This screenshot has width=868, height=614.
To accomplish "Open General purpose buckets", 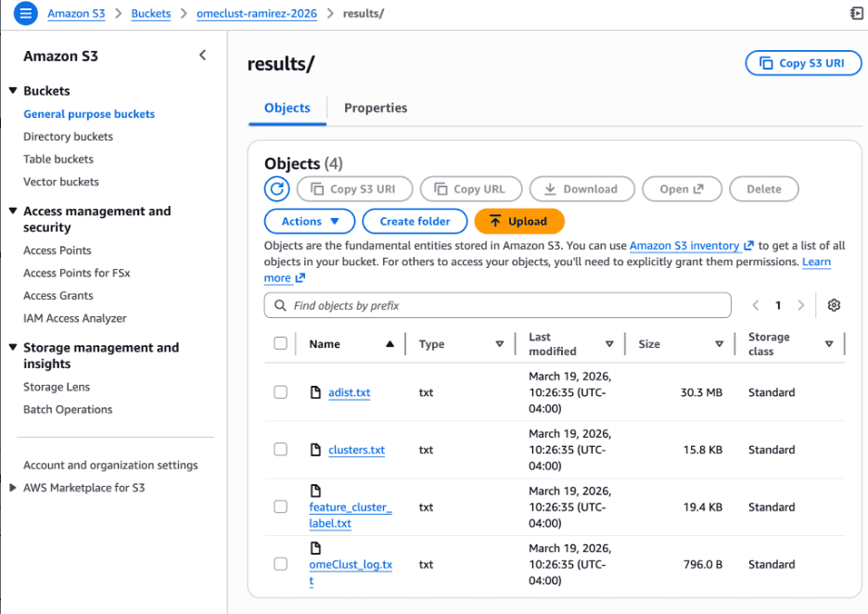I will (89, 114).
